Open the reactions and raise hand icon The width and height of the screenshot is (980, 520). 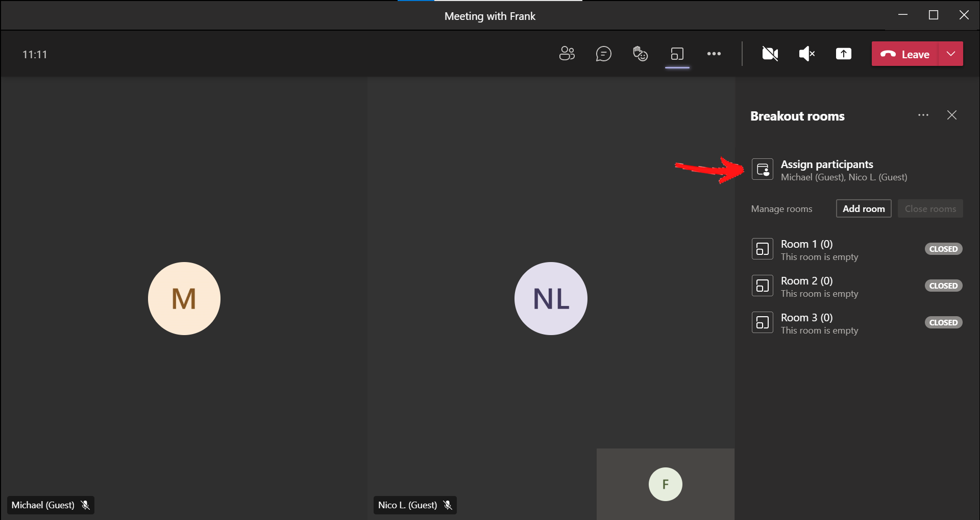click(640, 54)
